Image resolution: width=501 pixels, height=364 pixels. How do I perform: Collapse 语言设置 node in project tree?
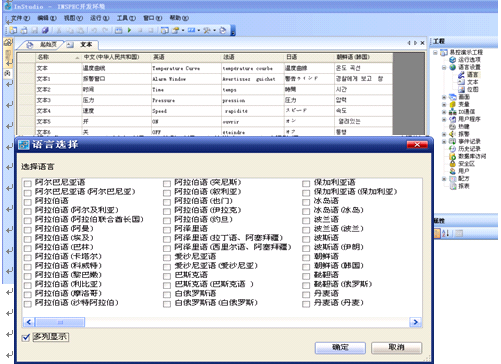(444, 67)
